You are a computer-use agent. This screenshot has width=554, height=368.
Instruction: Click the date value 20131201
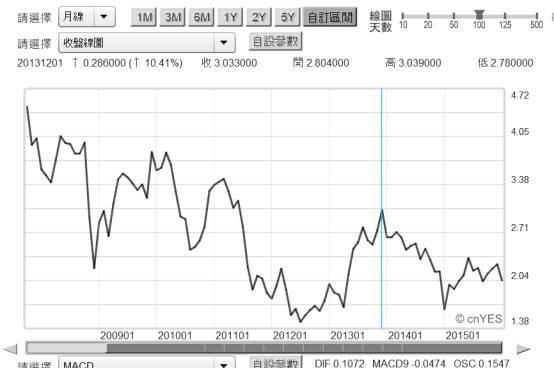click(40, 63)
